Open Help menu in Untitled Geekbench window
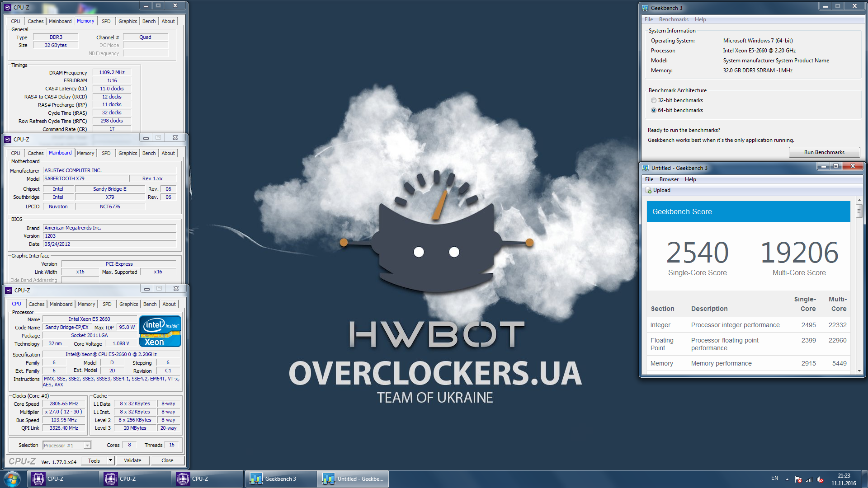 [690, 179]
